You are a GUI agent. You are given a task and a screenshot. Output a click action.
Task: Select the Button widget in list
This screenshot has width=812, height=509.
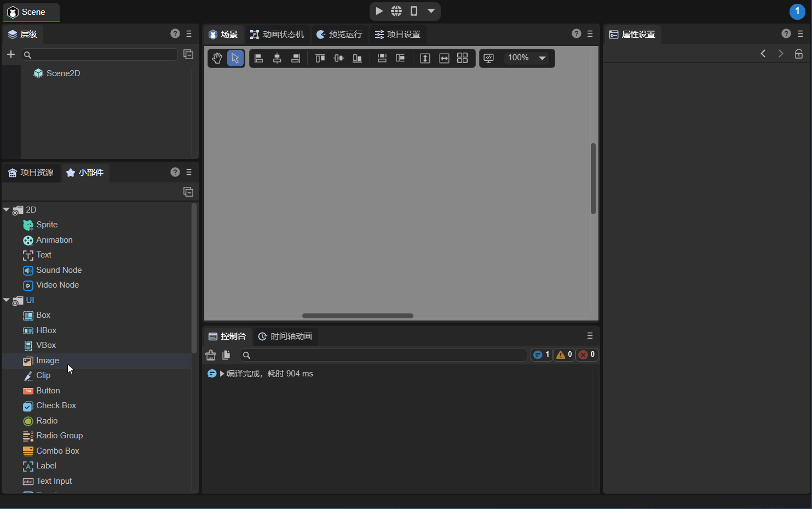(x=48, y=391)
